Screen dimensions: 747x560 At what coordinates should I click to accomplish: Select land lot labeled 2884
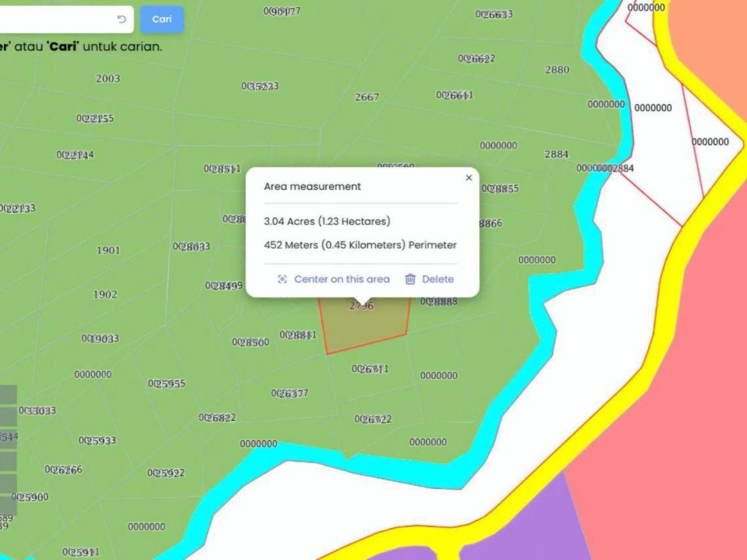click(556, 154)
